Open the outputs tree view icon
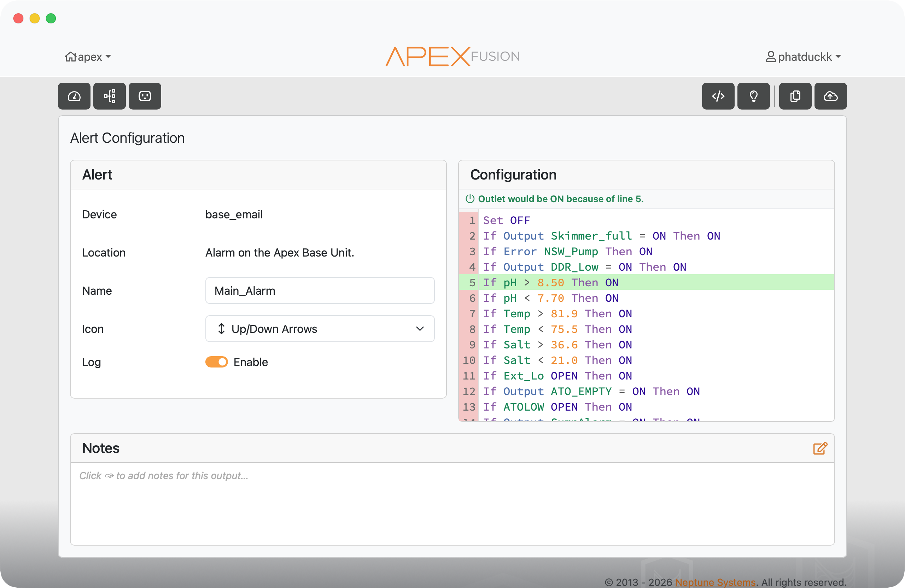The height and width of the screenshot is (588, 905). (x=110, y=96)
